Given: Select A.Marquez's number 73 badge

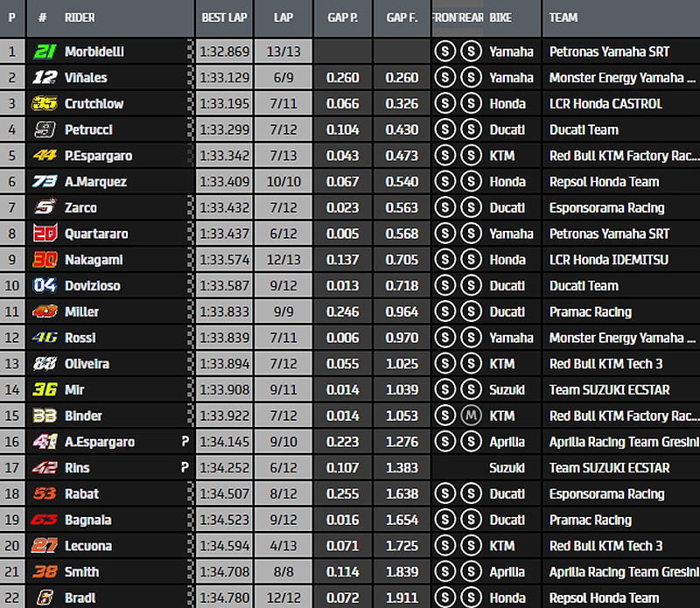Looking at the screenshot, I should [x=44, y=182].
